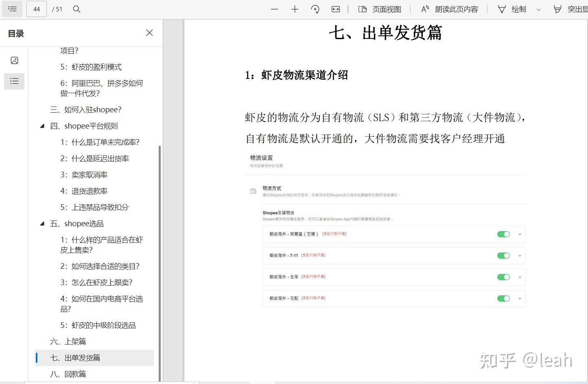Screen dimensions: 588x384
Task: Open 三、如何入驻shopee? in the outline
Action: (86, 109)
